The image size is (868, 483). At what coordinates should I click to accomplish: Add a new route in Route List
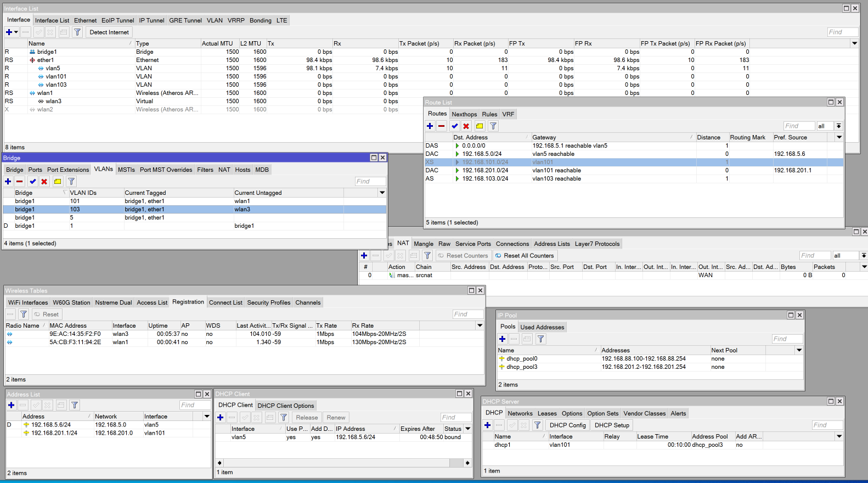[430, 126]
